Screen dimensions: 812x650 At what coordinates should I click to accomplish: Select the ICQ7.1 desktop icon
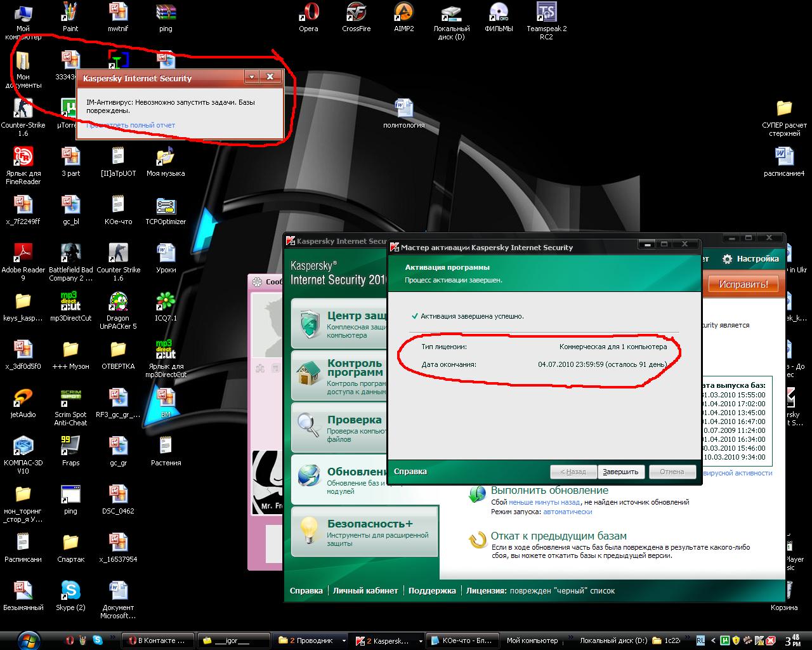click(166, 307)
